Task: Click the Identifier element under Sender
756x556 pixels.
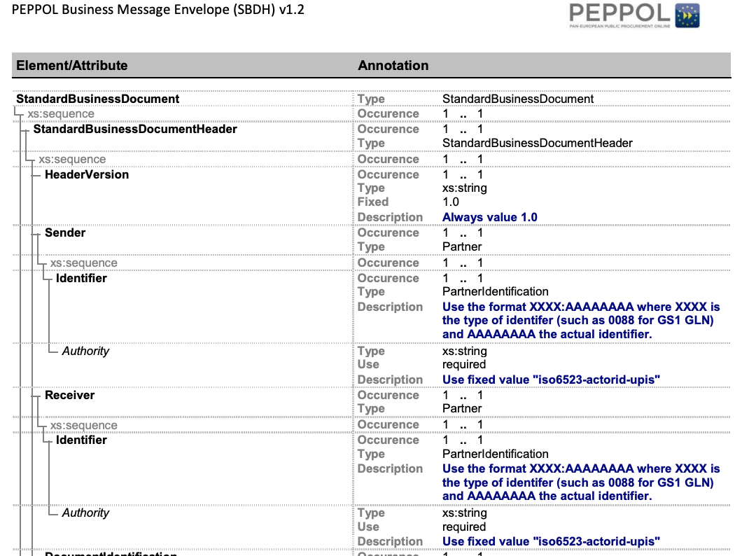Action: coord(81,278)
